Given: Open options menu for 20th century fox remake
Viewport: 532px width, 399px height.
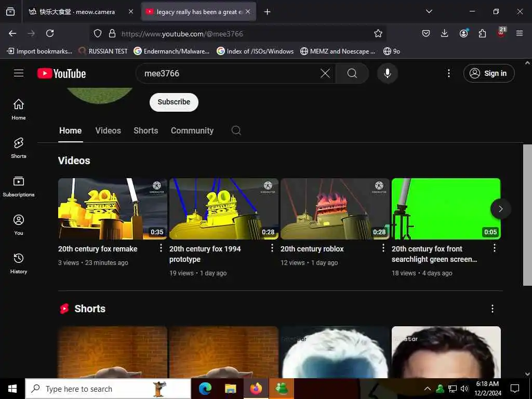Looking at the screenshot, I should 161,248.
